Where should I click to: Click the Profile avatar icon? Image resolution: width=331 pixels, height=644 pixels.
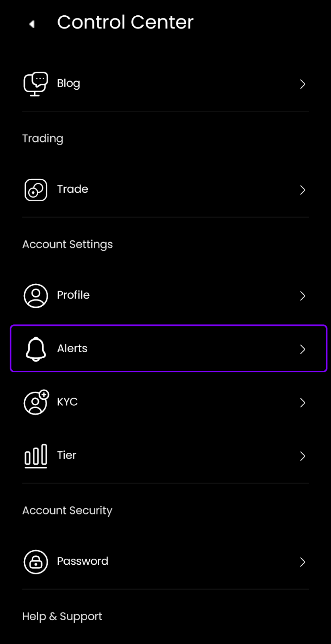coord(36,296)
